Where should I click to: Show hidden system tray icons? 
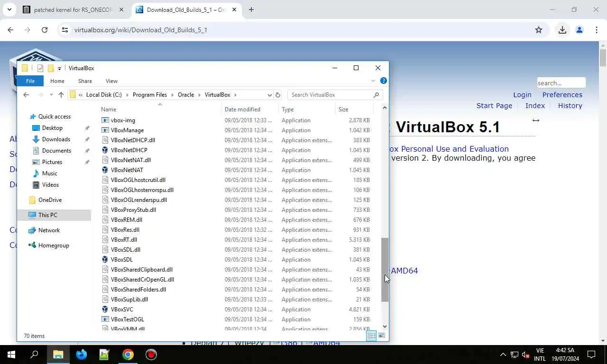503,355
